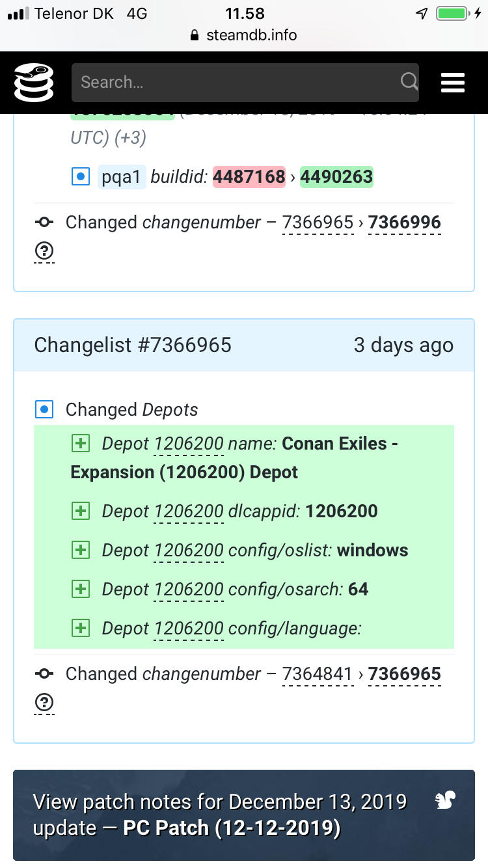Expand the plus icon for Depot name row
The height and width of the screenshot is (868, 488).
80,444
